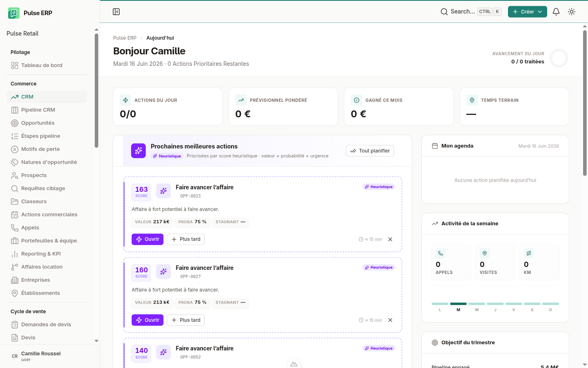Click the 163 score badge

click(141, 192)
